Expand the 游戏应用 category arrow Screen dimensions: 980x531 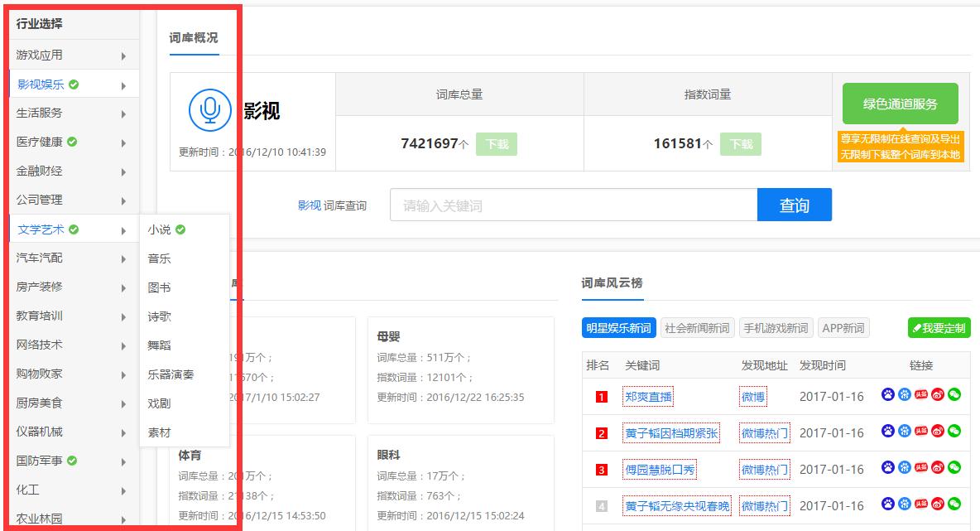click(x=126, y=55)
